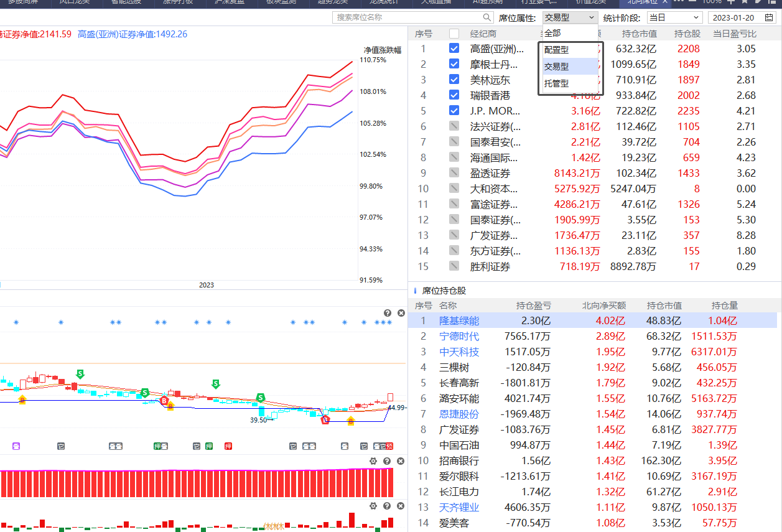Open the 宁德时代 stock link

click(x=459, y=336)
